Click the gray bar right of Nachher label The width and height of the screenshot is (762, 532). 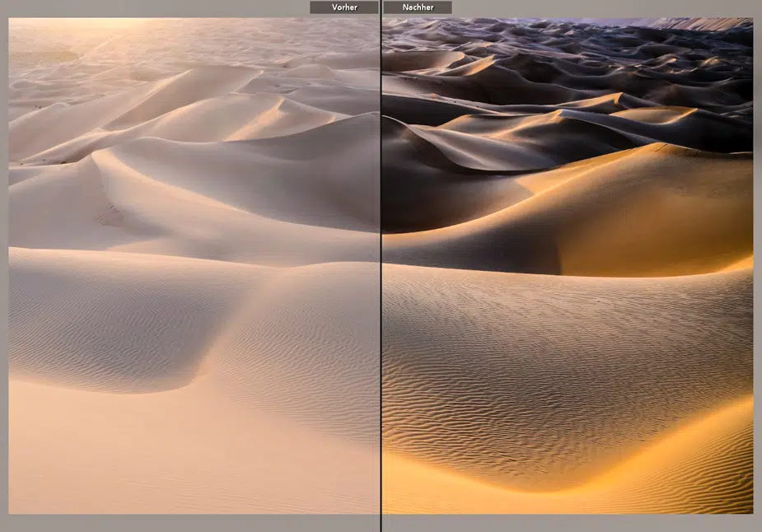tap(601, 7)
